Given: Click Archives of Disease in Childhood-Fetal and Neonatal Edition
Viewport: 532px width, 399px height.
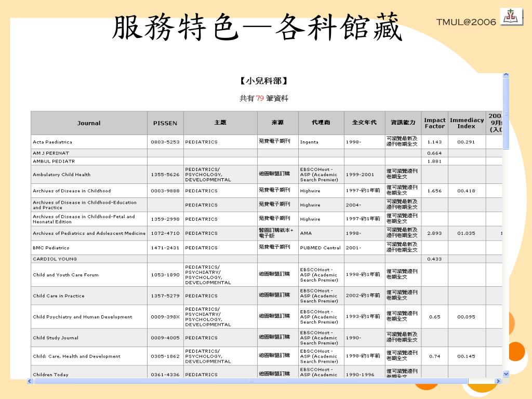Looking at the screenshot, I should tap(84, 219).
